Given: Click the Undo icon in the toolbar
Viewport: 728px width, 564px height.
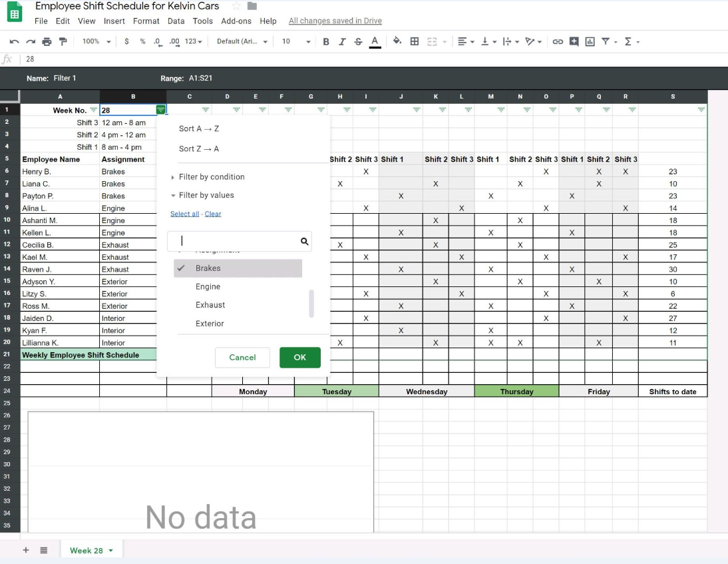Looking at the screenshot, I should [x=15, y=42].
